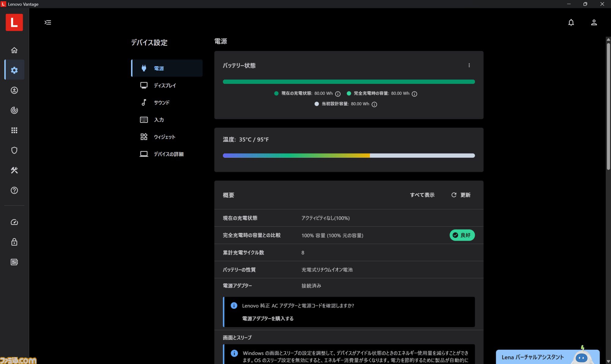
Task: Open system update download icon
Action: pyautogui.click(x=14, y=90)
